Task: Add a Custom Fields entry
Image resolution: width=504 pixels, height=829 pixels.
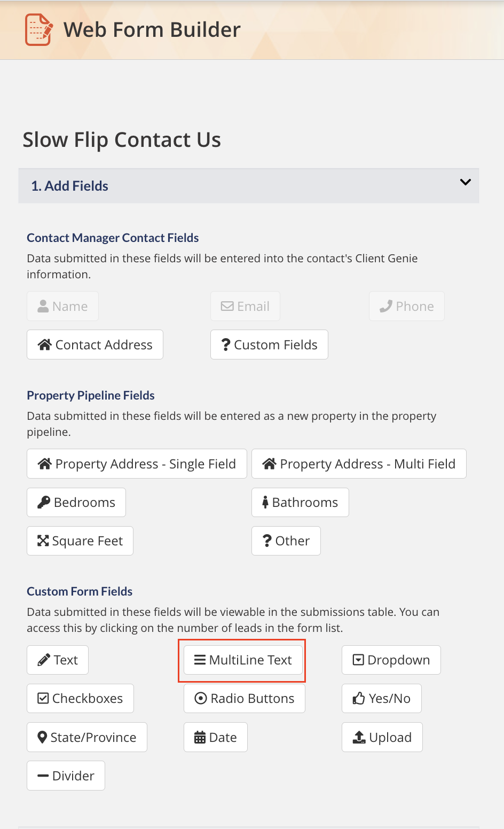Action: click(x=269, y=345)
